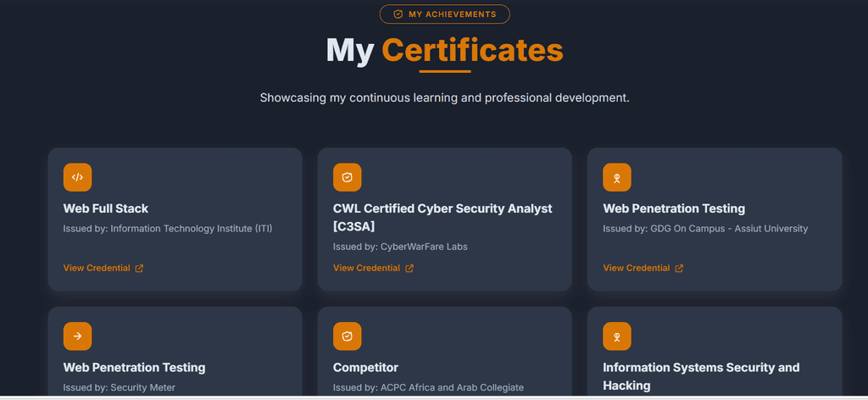Open View Credential for Web Full Stack

point(97,268)
